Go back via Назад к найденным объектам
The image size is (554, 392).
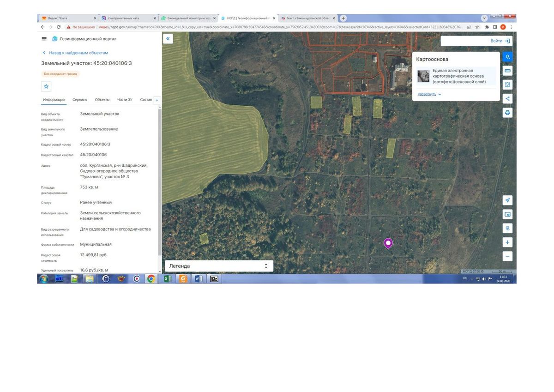[x=75, y=53]
